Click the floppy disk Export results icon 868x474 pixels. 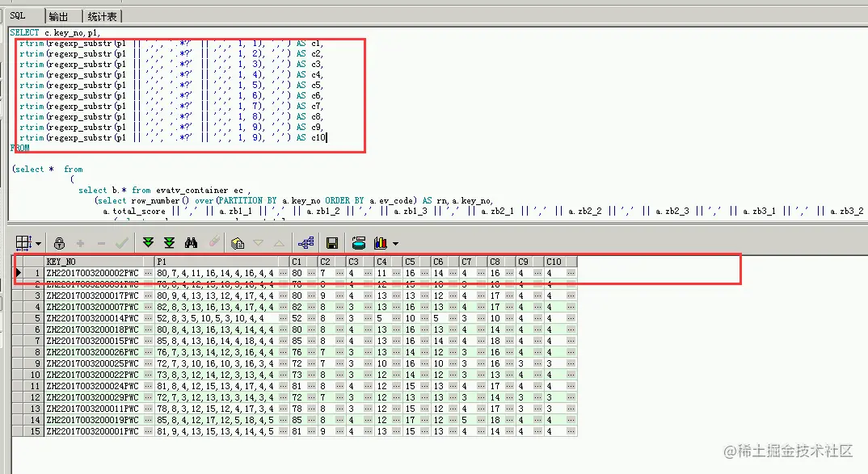coord(332,243)
